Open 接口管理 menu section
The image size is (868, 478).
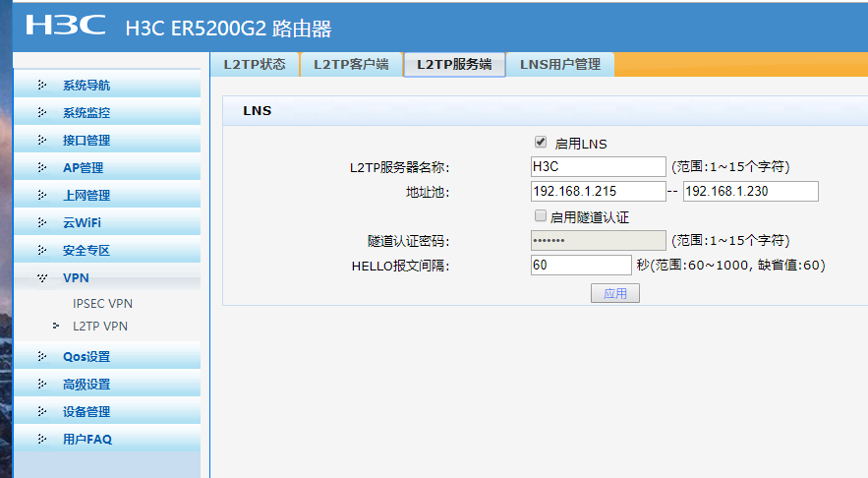[107, 140]
